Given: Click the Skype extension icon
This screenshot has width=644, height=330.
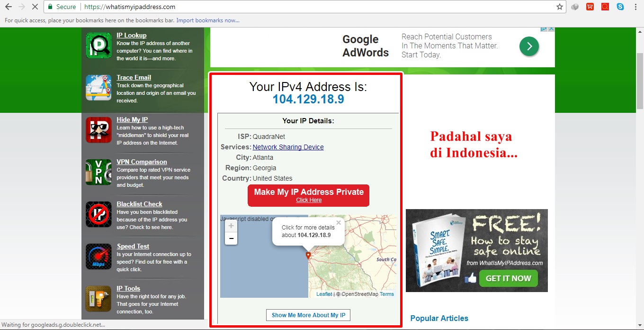Looking at the screenshot, I should [620, 7].
